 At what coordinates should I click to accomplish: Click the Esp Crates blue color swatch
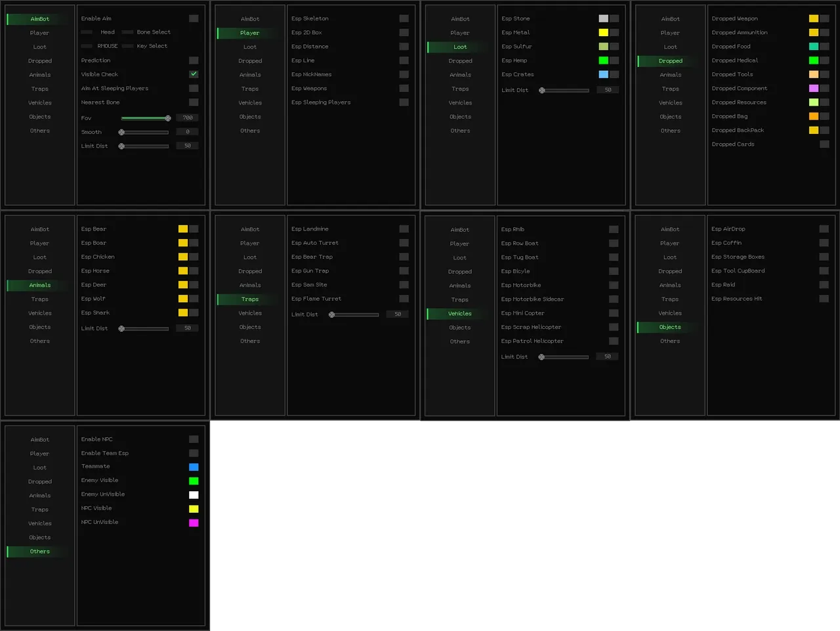pyautogui.click(x=603, y=74)
